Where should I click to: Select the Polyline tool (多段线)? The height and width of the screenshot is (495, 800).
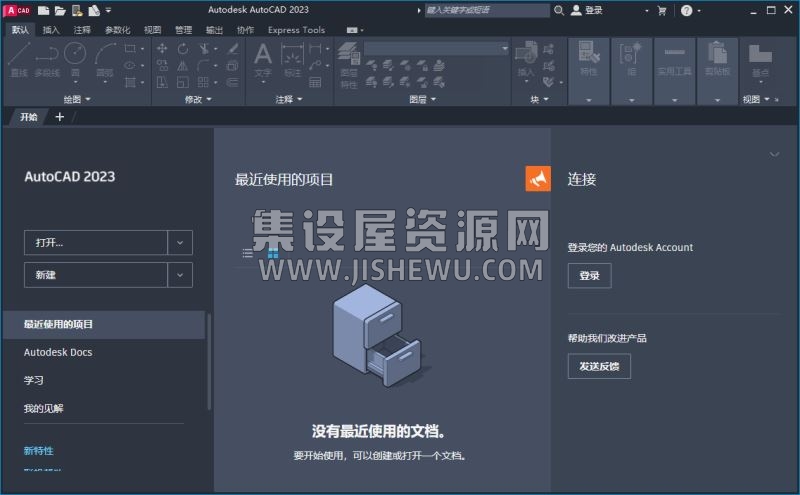point(47,60)
